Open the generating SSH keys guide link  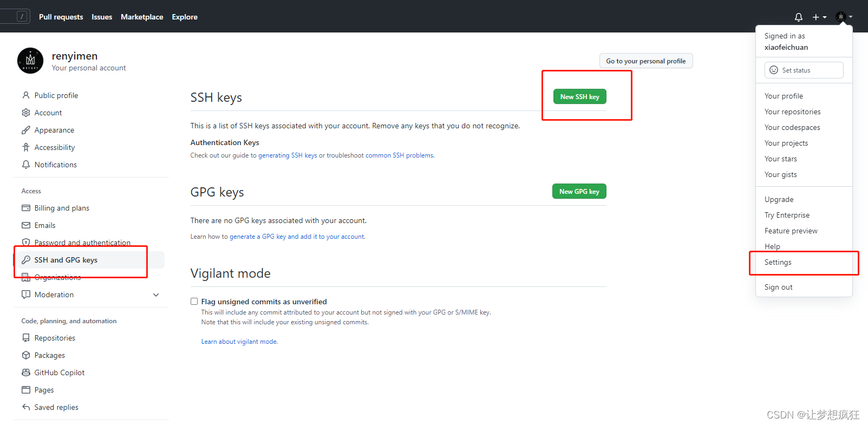click(288, 155)
